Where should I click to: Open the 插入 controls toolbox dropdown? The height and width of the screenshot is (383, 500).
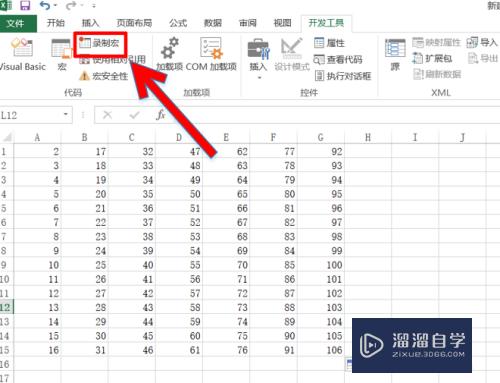[258, 58]
